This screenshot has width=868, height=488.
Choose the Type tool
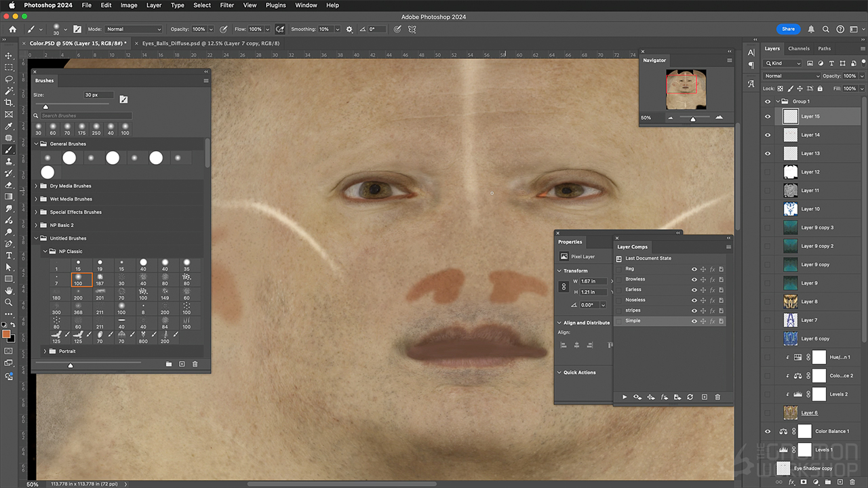coord(9,255)
